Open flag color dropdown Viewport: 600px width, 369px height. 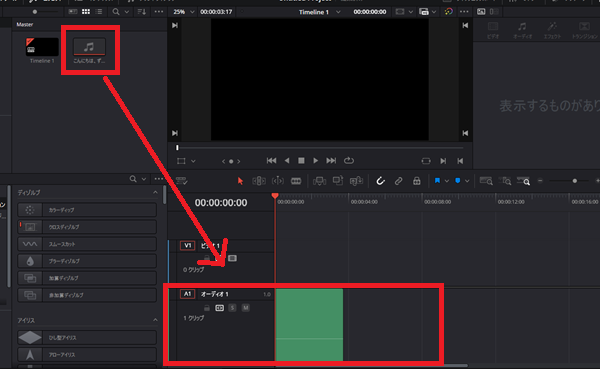click(447, 181)
